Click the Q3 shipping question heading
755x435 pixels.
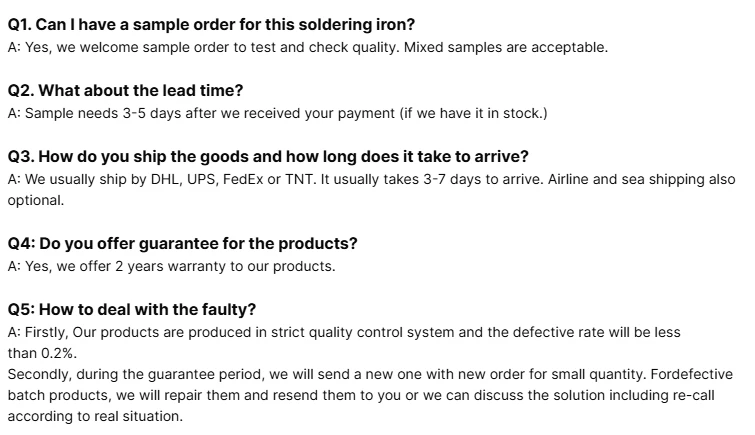tap(268, 157)
